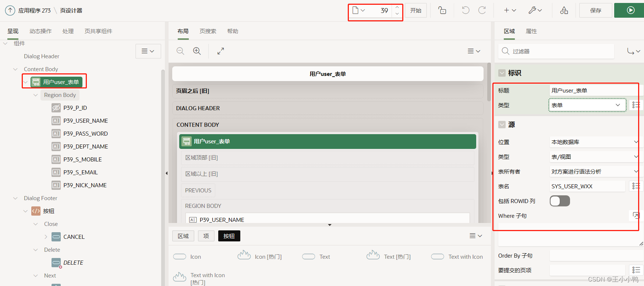Toggle the 包括 ROWID 列 switch
The height and width of the screenshot is (286, 644).
pos(560,201)
